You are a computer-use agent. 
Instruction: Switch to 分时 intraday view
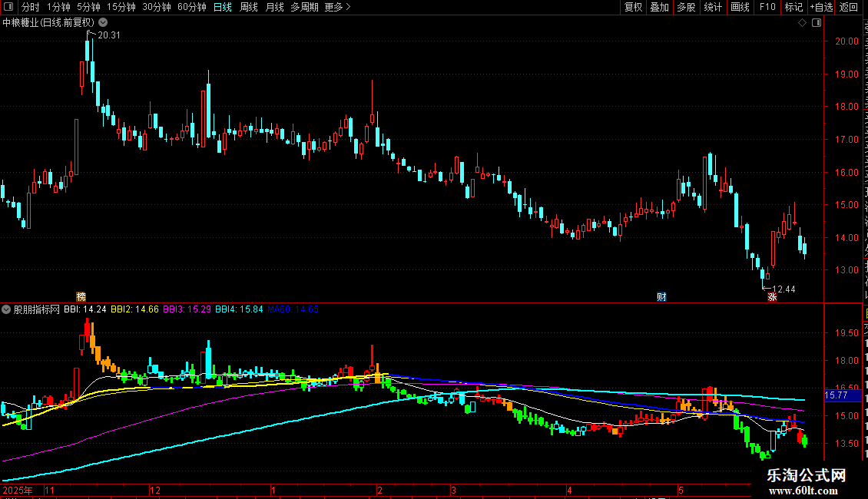pyautogui.click(x=31, y=7)
